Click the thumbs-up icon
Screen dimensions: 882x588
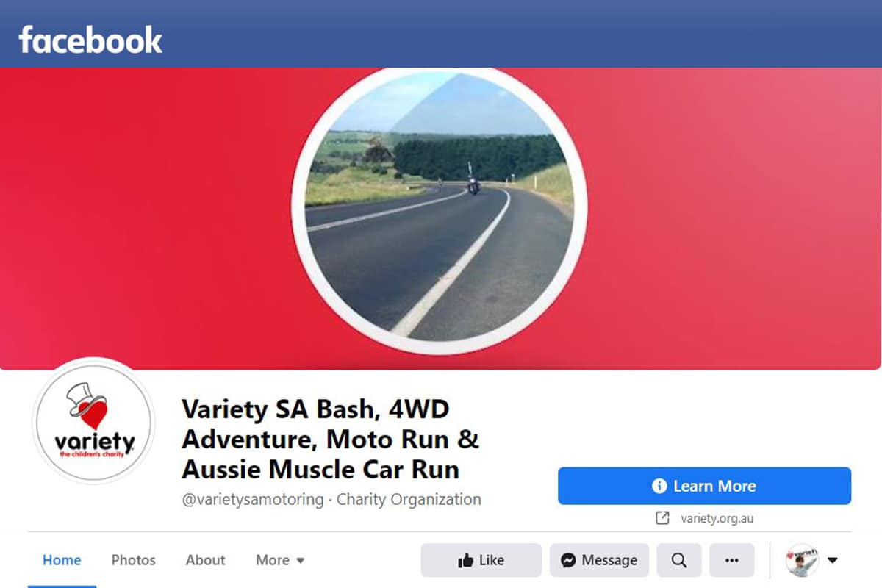[465, 561]
